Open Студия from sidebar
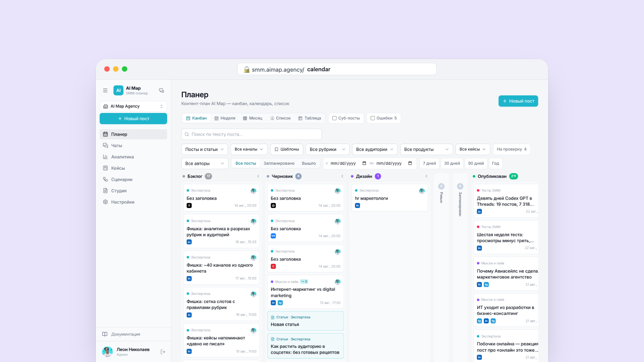 coord(133,191)
